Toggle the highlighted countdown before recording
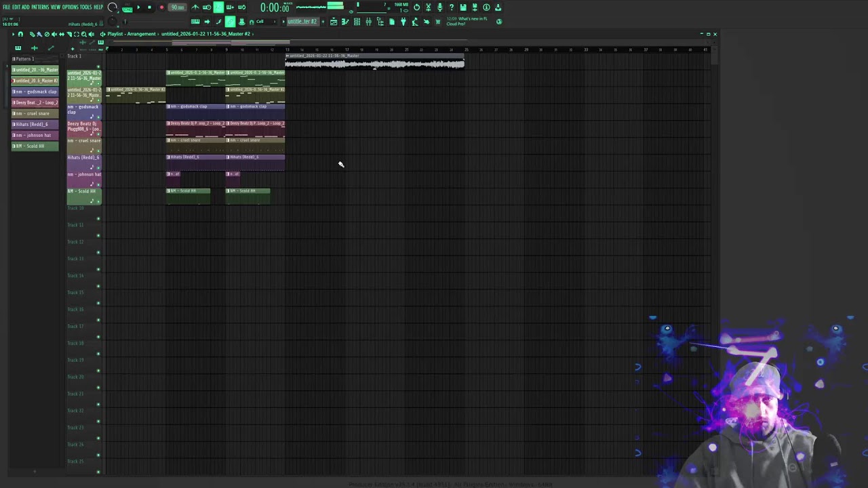This screenshot has width=868, height=488. point(218,7)
